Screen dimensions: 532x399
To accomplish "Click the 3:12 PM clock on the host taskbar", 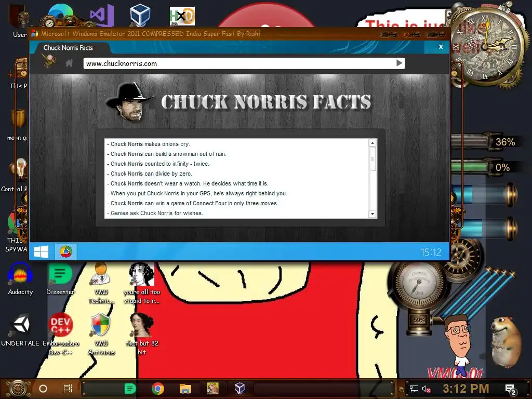I will [x=466, y=389].
